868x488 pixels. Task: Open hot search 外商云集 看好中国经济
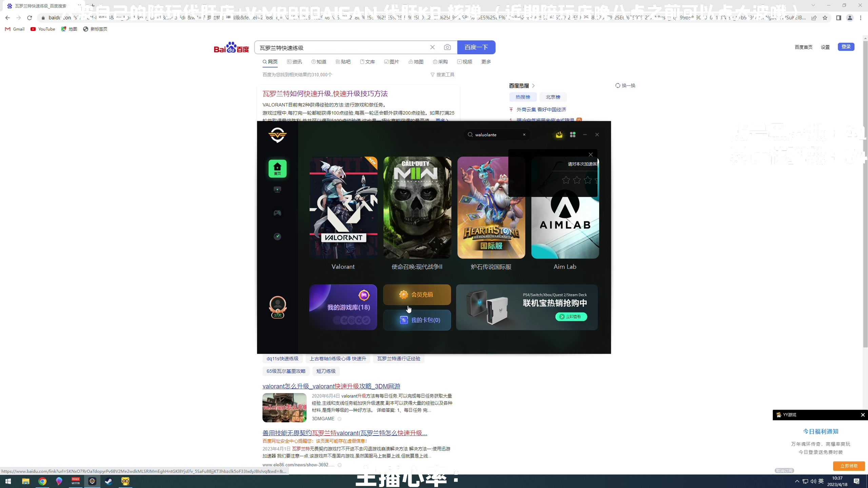pyautogui.click(x=541, y=109)
